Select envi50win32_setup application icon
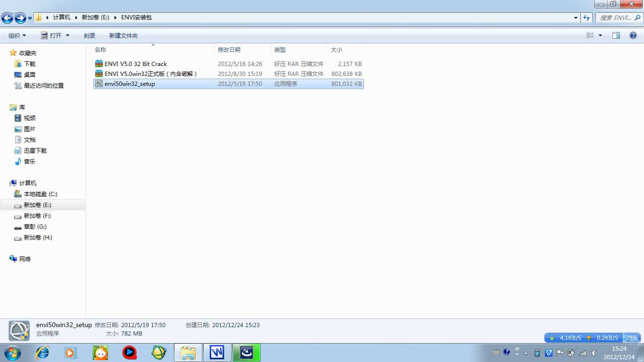The height and width of the screenshot is (362, 644). pos(99,84)
